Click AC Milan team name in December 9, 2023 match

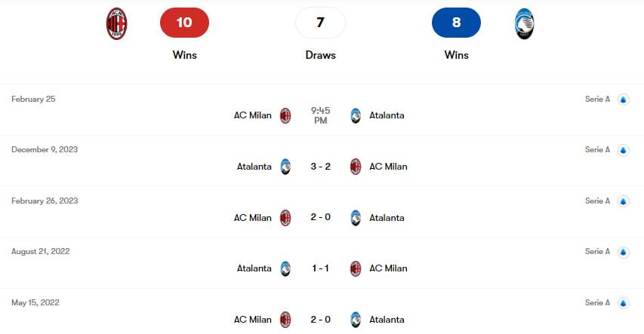pos(388,167)
